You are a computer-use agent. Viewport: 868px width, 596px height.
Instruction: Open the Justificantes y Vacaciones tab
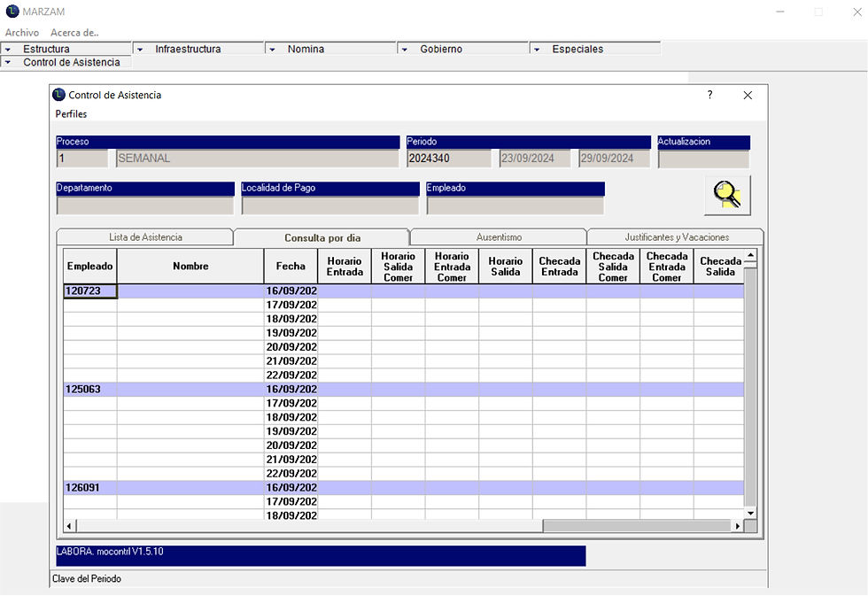click(x=677, y=236)
